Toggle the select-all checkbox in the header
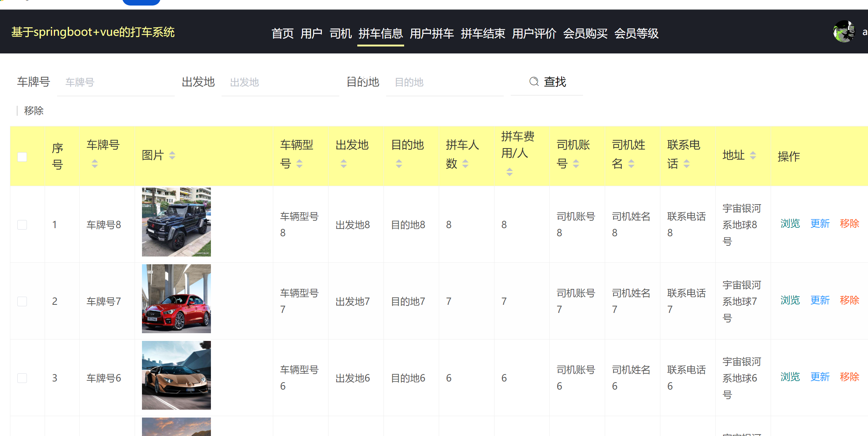The image size is (868, 436). coord(22,157)
